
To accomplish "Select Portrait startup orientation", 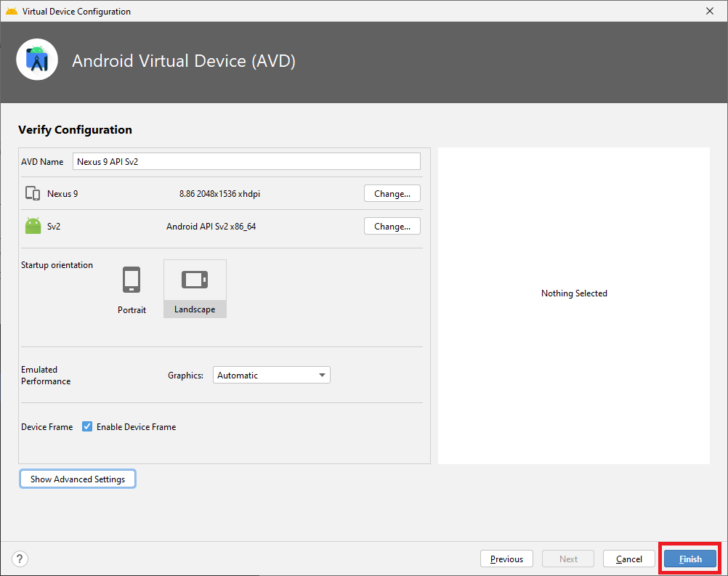I will (x=132, y=290).
